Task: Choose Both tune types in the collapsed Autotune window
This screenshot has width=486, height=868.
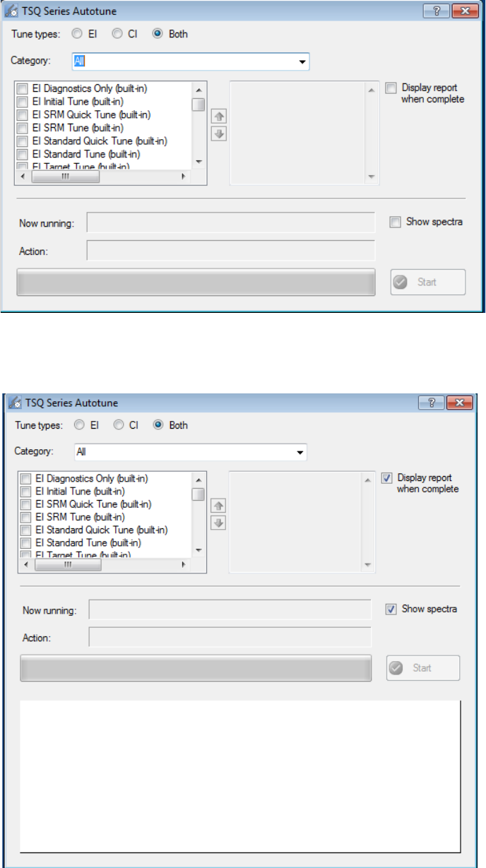Action: pyautogui.click(x=158, y=34)
